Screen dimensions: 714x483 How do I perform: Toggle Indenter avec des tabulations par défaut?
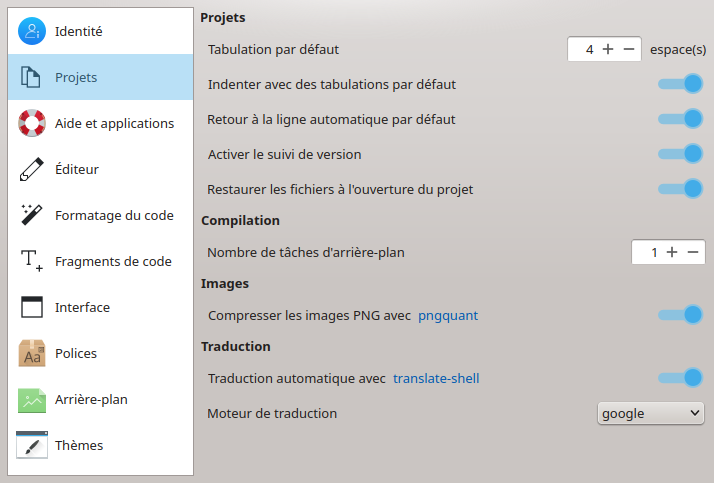pyautogui.click(x=680, y=84)
